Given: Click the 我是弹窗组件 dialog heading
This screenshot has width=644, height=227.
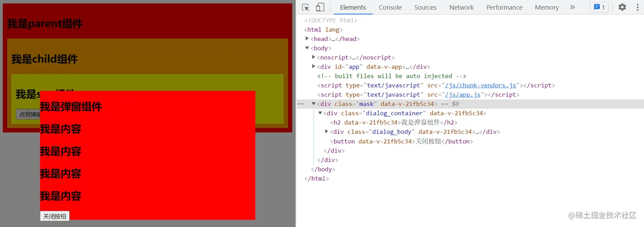Looking at the screenshot, I should click(x=71, y=107).
